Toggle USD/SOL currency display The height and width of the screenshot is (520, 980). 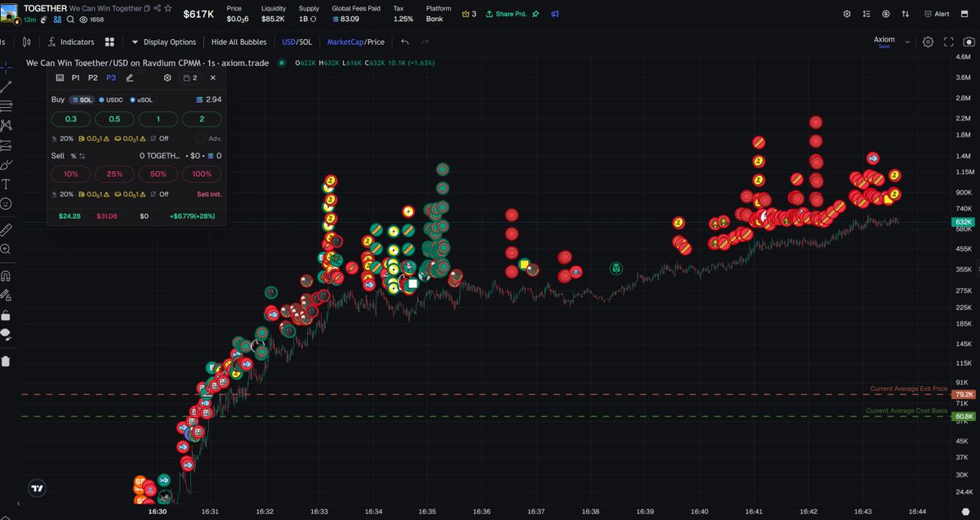point(296,42)
